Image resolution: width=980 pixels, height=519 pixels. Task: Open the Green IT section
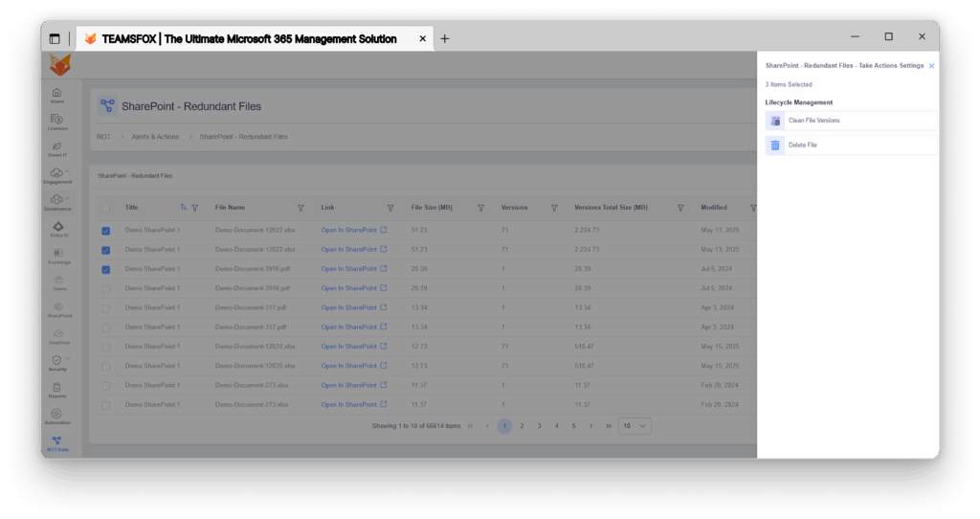coord(56,149)
